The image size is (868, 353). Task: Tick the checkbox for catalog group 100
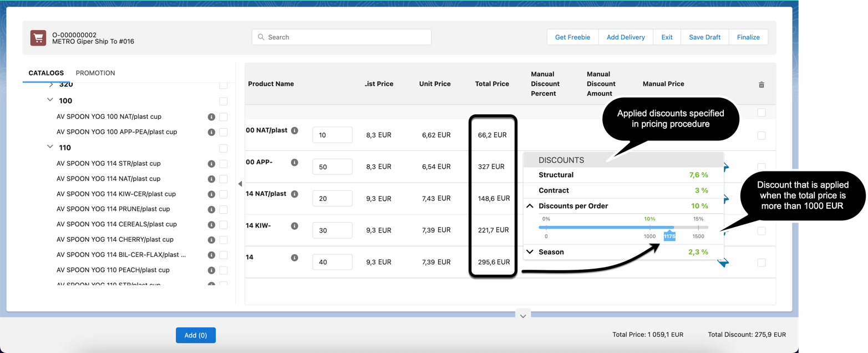(x=224, y=102)
